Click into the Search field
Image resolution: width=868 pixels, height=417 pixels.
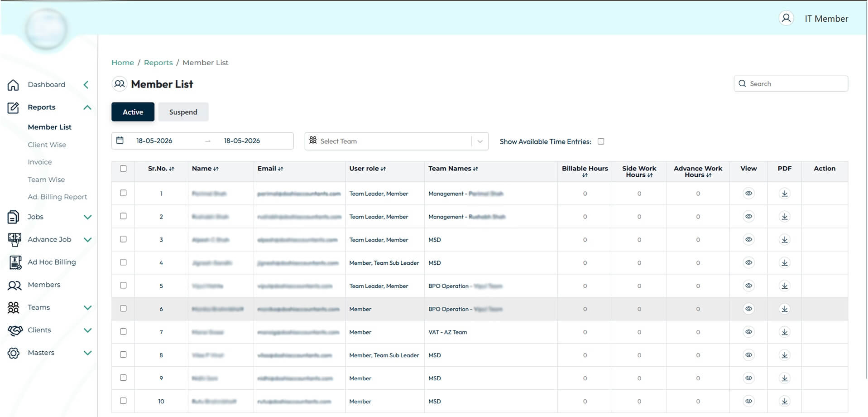(791, 83)
